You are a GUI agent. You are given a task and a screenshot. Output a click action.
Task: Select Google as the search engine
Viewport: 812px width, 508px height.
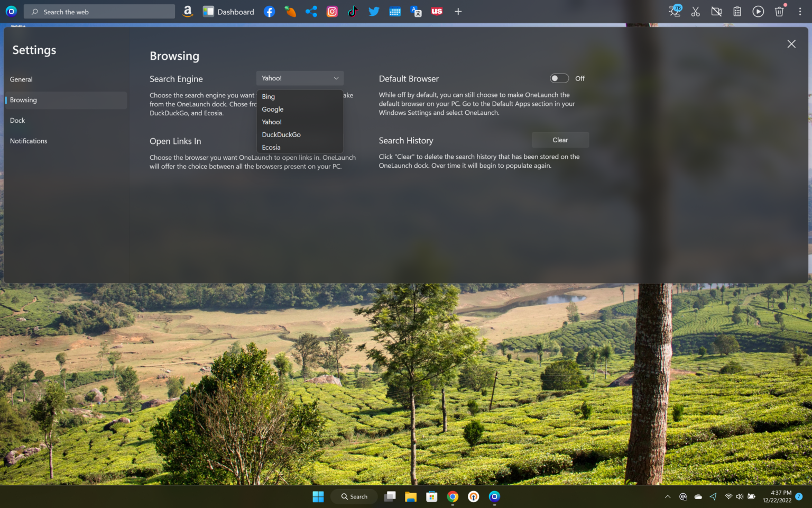(273, 109)
